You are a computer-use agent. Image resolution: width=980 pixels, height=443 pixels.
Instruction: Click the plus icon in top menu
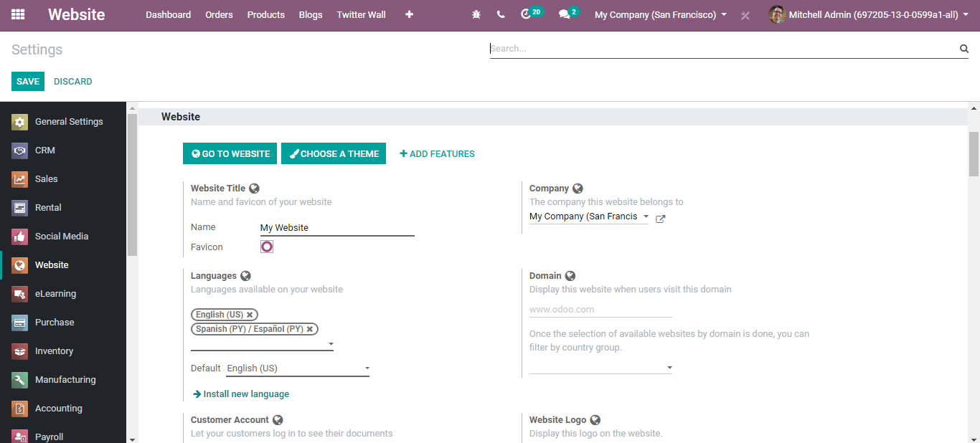[x=409, y=14]
